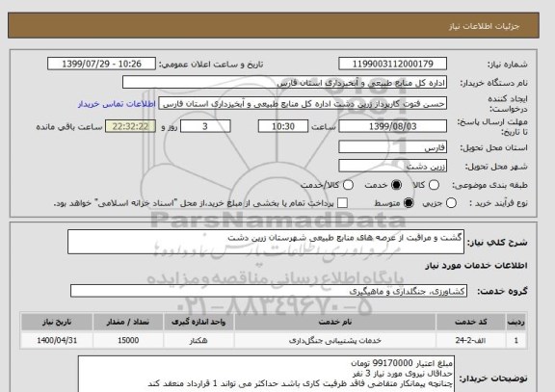Select the کالا/خدمت radio button
The image size is (555, 392).
pos(348,185)
